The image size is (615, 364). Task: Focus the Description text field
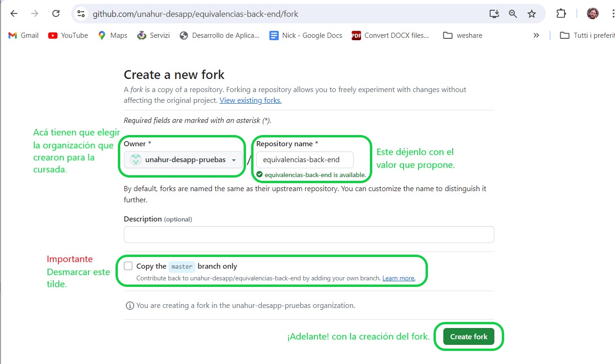point(309,235)
